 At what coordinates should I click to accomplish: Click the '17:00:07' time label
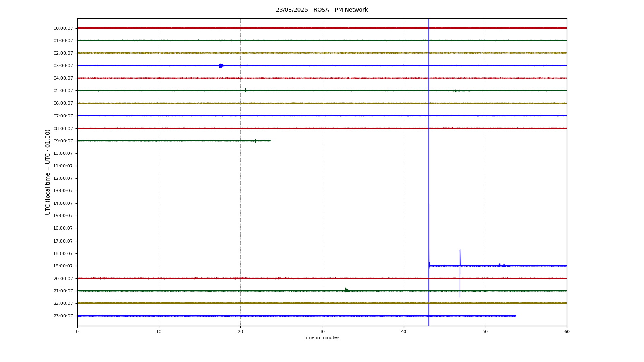tap(63, 241)
